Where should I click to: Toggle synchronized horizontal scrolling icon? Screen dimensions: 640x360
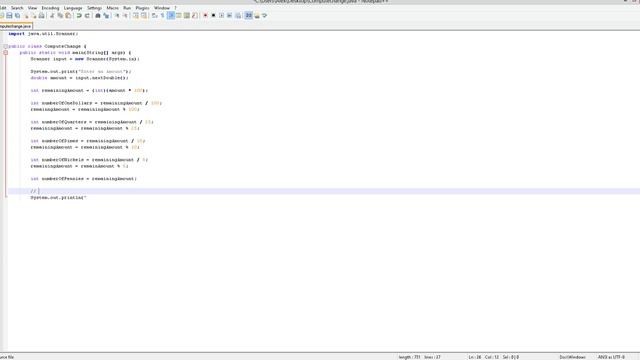(144, 16)
